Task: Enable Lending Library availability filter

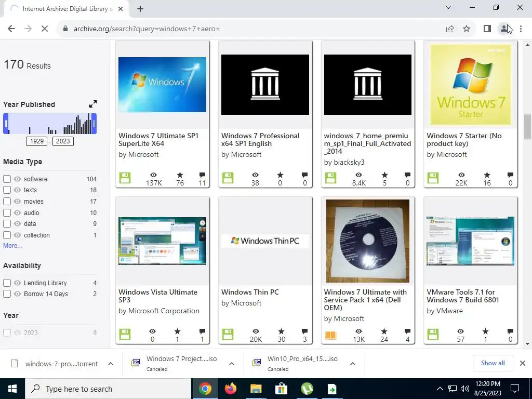Action: pos(7,283)
